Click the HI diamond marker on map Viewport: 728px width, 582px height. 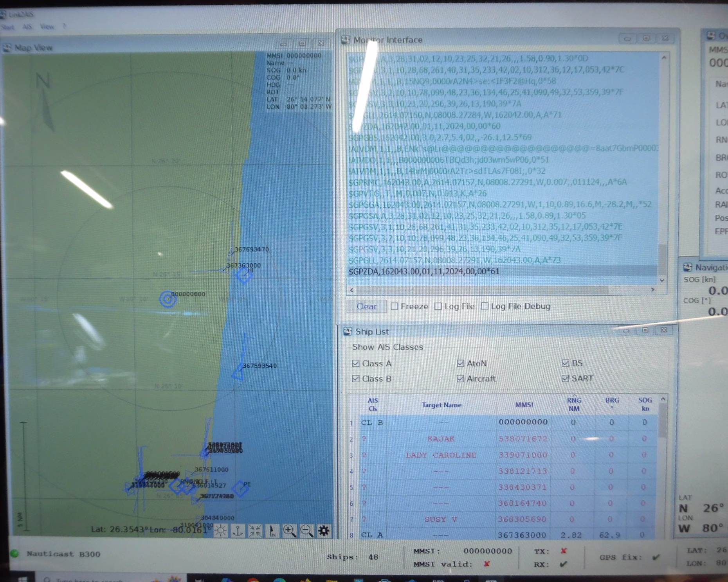(x=244, y=275)
